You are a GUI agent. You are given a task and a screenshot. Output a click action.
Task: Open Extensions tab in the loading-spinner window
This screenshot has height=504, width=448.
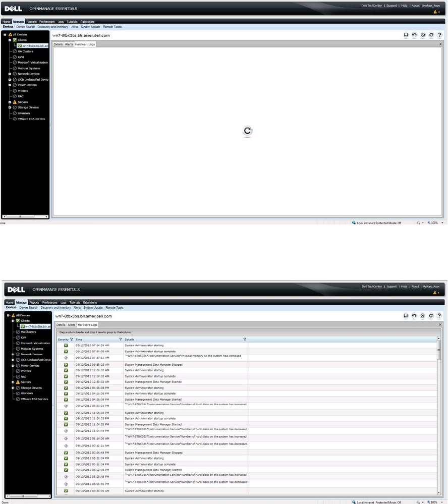coord(87,22)
